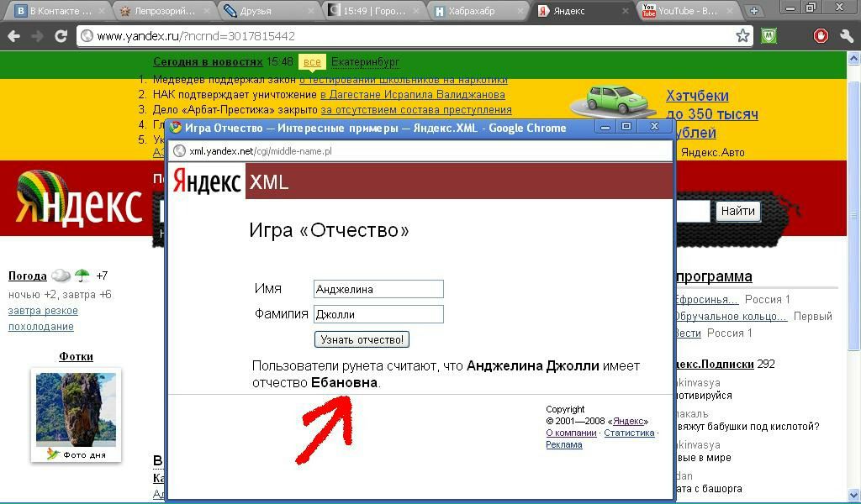Click the red stop-hand extension icon
Viewport: 861px width, 504px height.
point(821,36)
